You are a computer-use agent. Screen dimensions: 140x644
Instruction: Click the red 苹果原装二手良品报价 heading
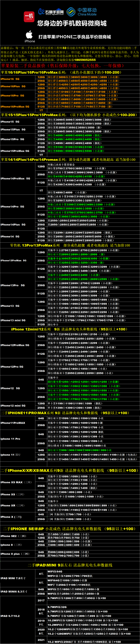point(62,66)
